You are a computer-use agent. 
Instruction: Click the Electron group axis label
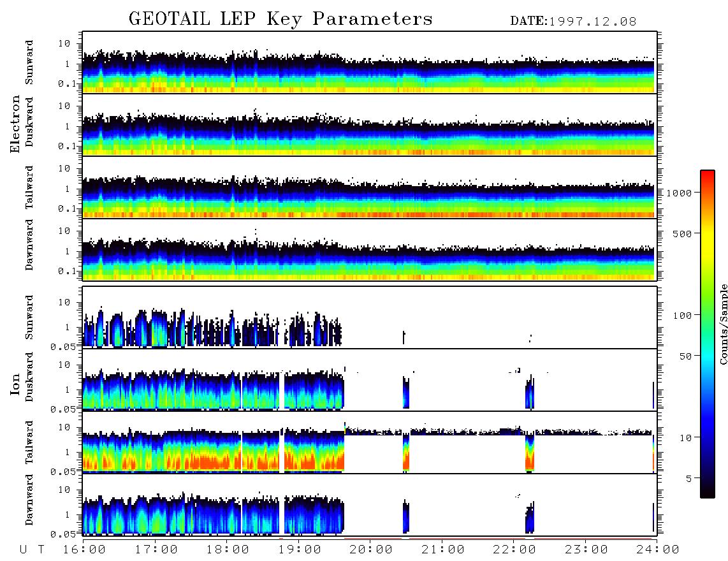[x=15, y=124]
